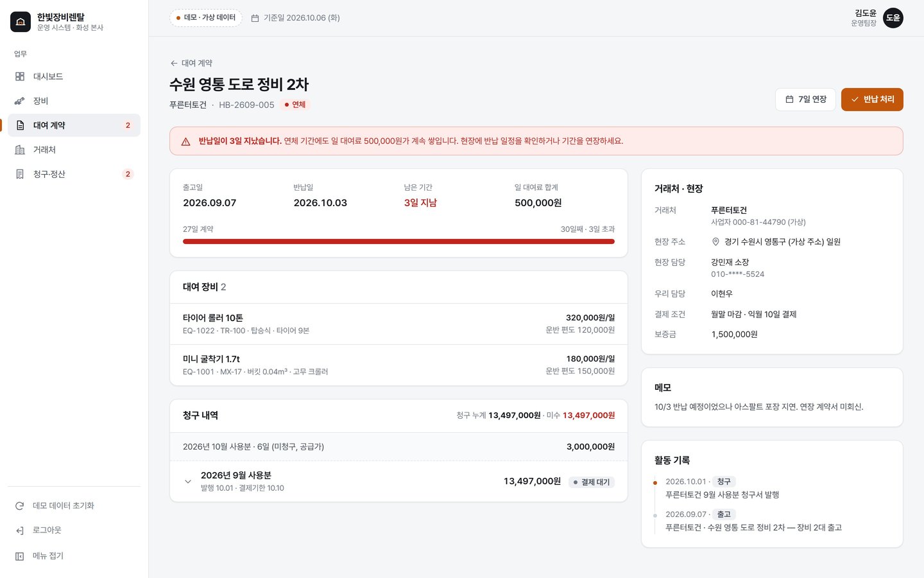Click the red contract period progress bar
The width and height of the screenshot is (924, 578).
click(398, 241)
